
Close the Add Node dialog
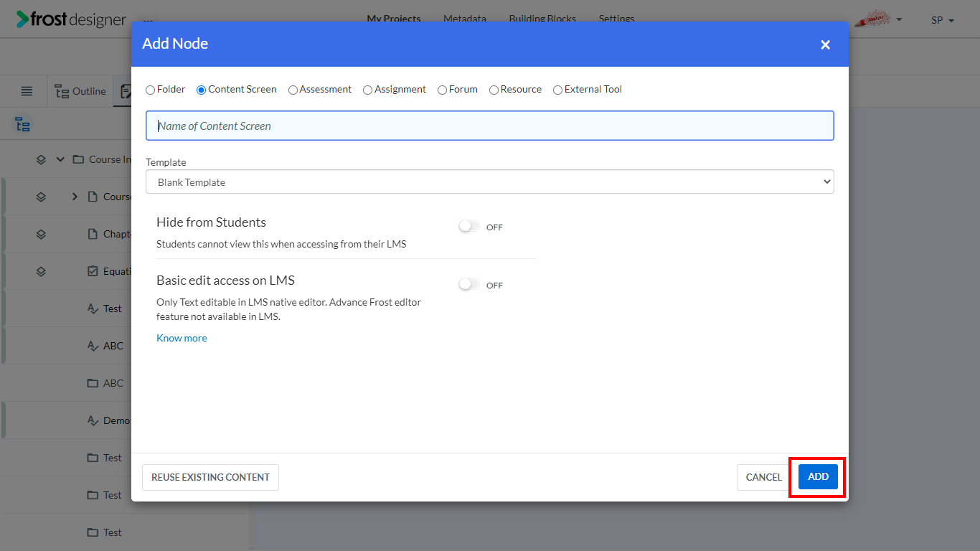pos(825,44)
